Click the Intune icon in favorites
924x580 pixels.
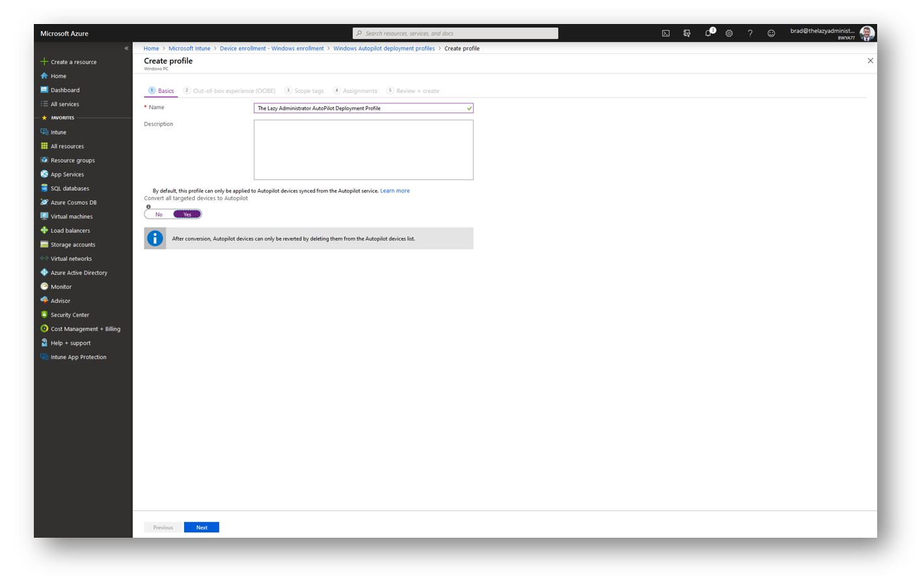click(44, 132)
